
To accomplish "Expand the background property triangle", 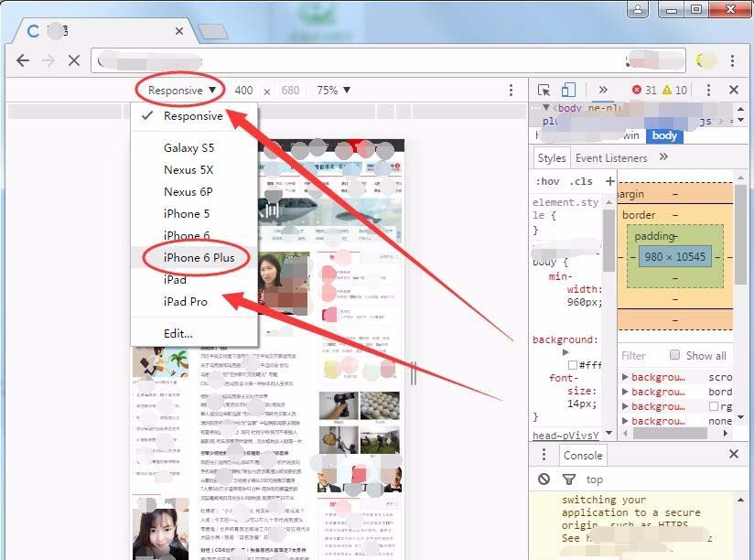I will point(565,352).
